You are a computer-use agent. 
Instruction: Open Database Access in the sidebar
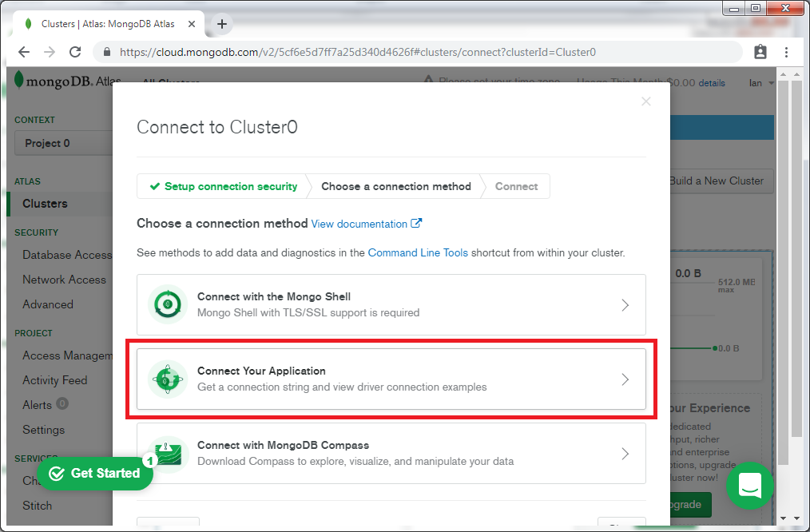[x=67, y=255]
